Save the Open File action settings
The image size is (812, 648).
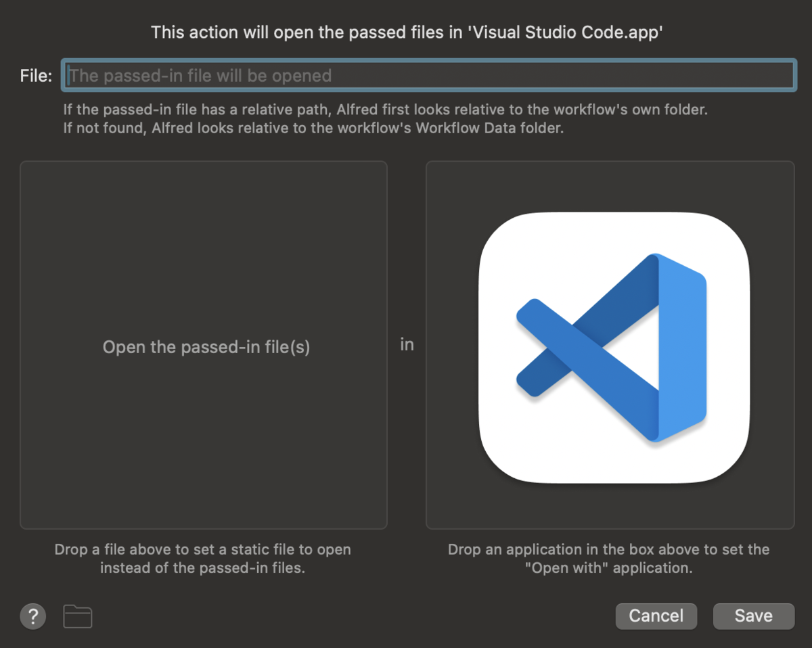pos(753,616)
